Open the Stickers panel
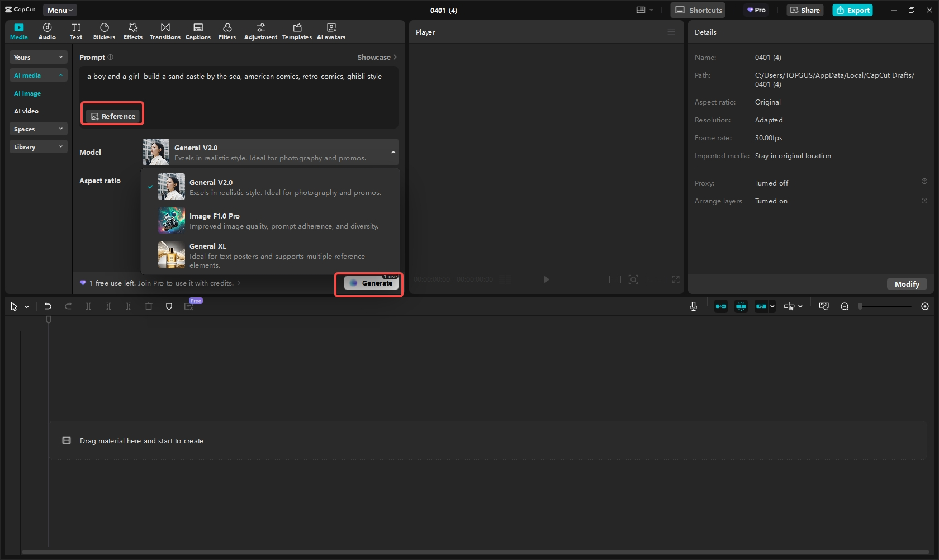939x560 pixels. click(104, 31)
